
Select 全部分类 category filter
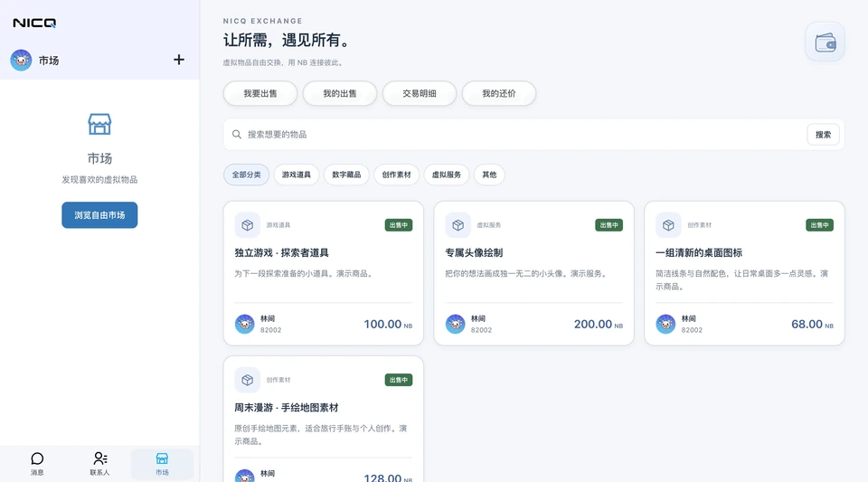(246, 175)
